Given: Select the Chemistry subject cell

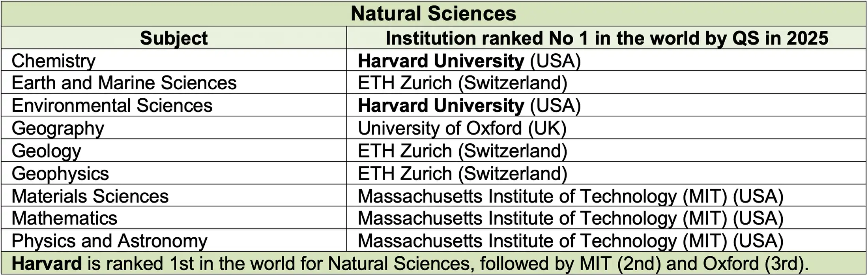Looking at the screenshot, I should pos(54,61).
